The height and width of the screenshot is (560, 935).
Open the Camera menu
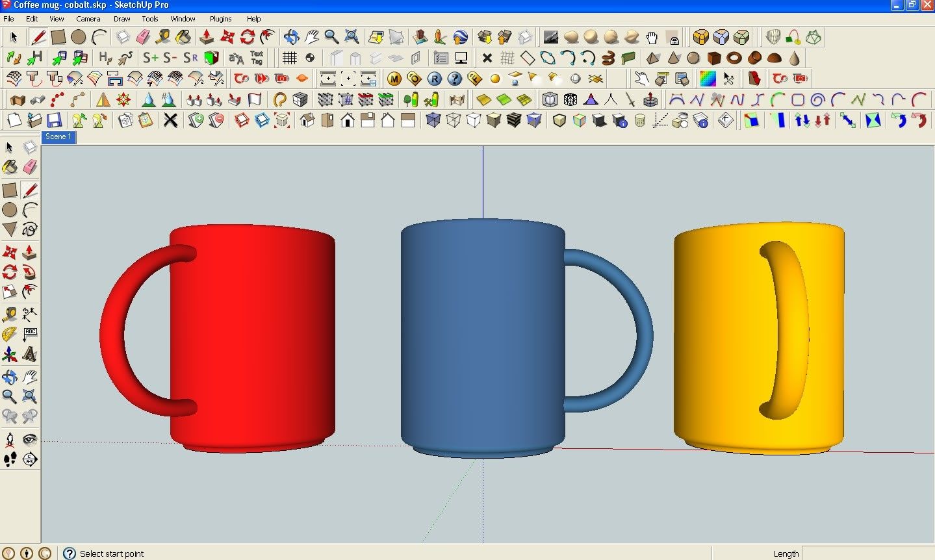88,19
